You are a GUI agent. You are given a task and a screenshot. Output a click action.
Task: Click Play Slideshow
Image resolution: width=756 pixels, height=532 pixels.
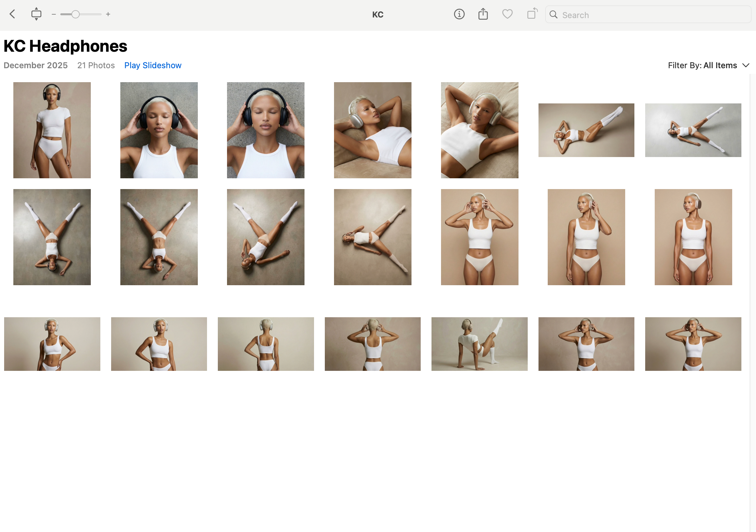click(x=152, y=65)
